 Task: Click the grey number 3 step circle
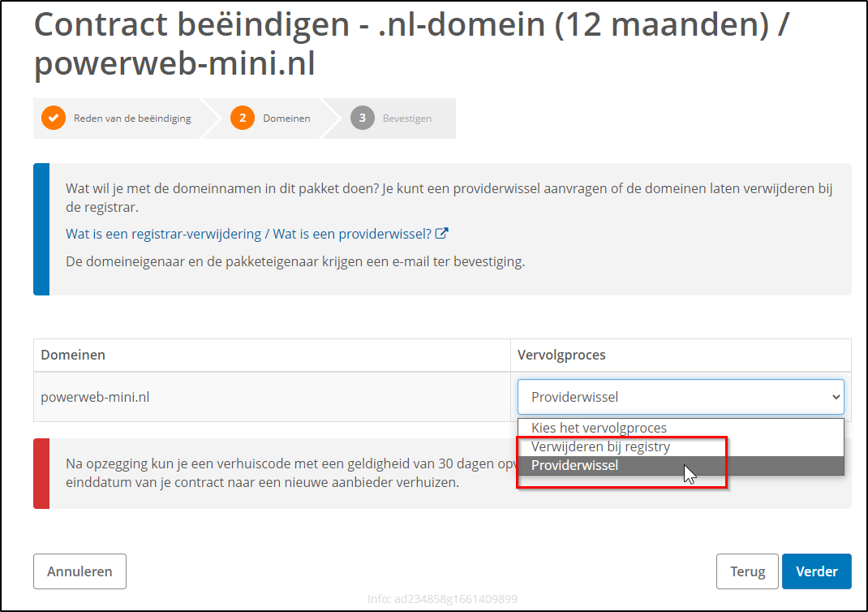pos(362,118)
